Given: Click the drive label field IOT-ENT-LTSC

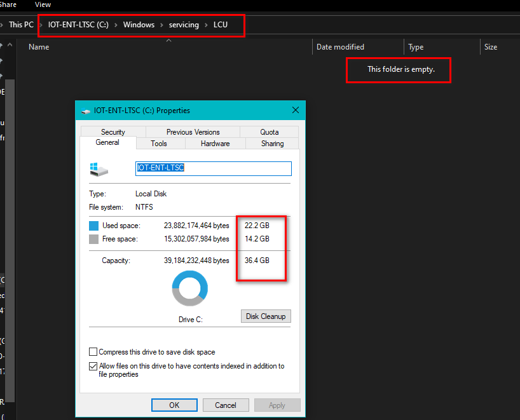Looking at the screenshot, I should coord(214,168).
